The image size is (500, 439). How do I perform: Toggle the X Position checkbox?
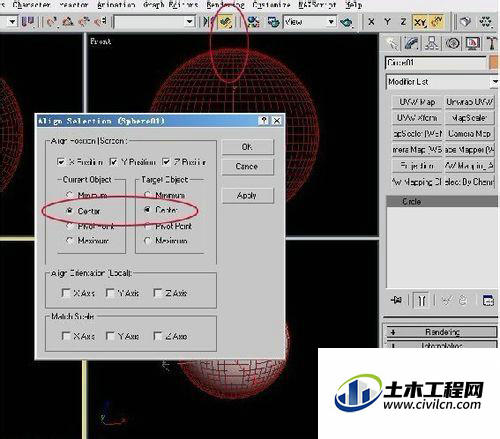(x=61, y=162)
